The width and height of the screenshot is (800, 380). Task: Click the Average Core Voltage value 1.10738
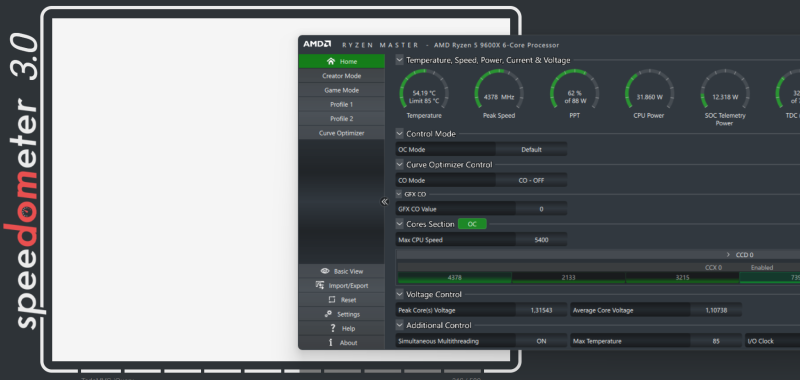click(716, 310)
